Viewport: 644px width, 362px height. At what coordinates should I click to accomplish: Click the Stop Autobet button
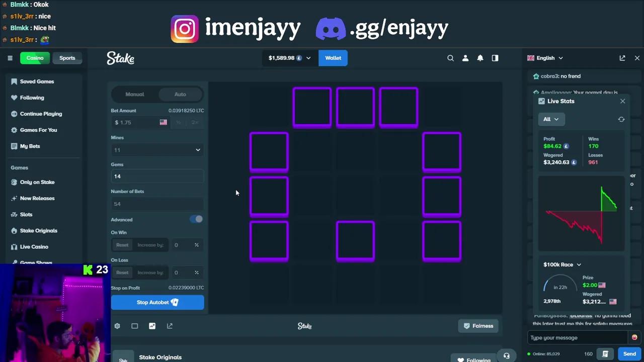click(x=157, y=302)
